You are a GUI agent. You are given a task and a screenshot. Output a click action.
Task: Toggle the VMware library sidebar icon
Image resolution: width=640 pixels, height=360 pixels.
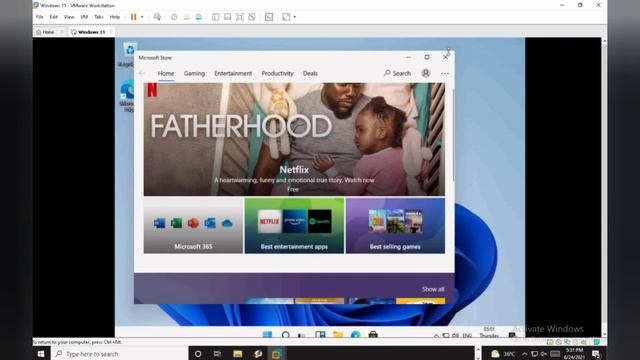click(x=216, y=17)
